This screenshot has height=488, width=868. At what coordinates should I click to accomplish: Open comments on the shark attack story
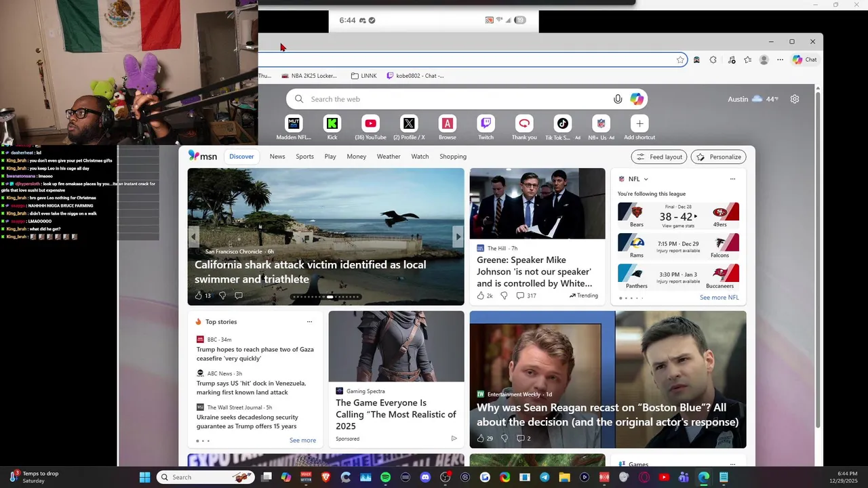(x=239, y=296)
